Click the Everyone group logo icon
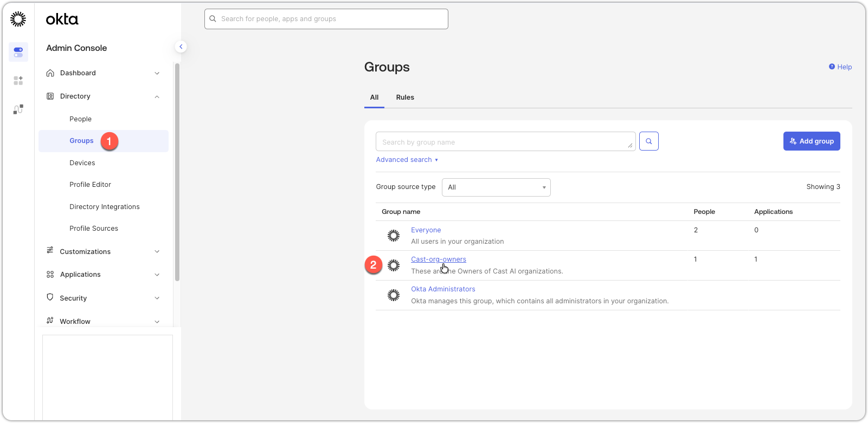 click(394, 236)
